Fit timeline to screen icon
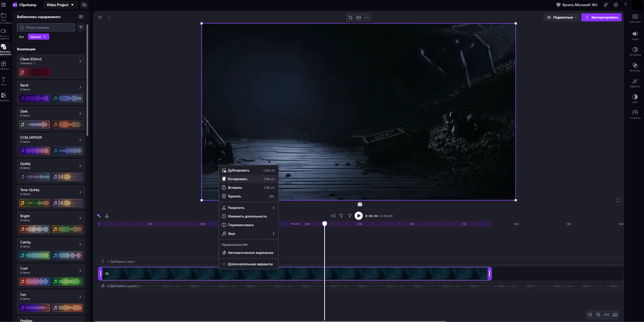644x322 pixels. pos(607,315)
